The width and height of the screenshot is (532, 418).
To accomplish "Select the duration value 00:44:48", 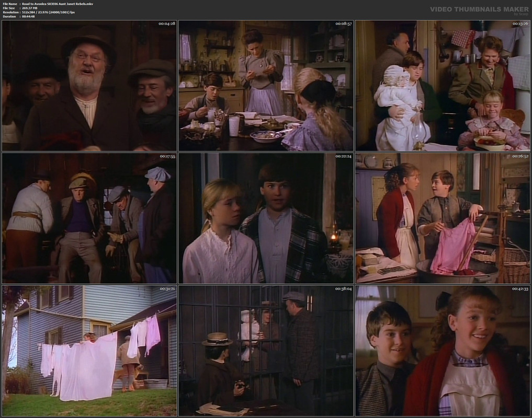I will pos(28,16).
